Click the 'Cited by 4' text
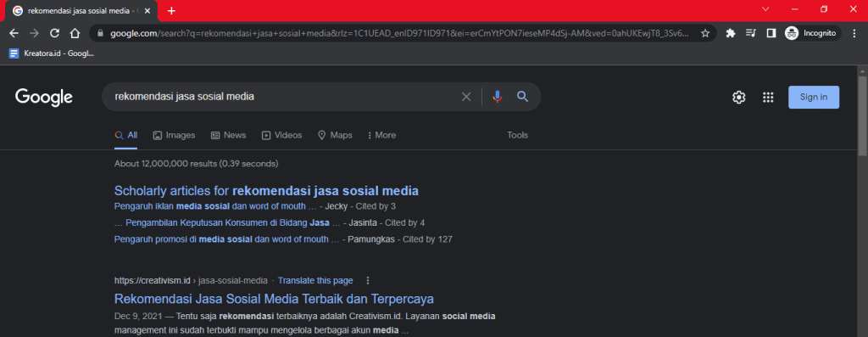 click(404, 222)
